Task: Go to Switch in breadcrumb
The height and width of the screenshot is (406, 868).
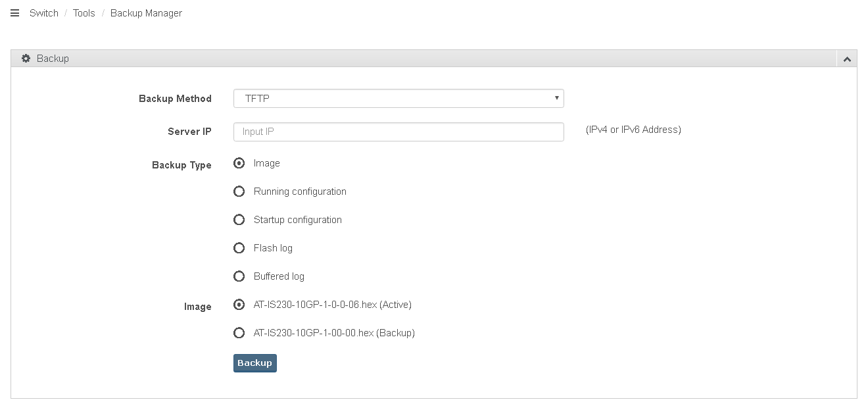Action: coord(44,13)
